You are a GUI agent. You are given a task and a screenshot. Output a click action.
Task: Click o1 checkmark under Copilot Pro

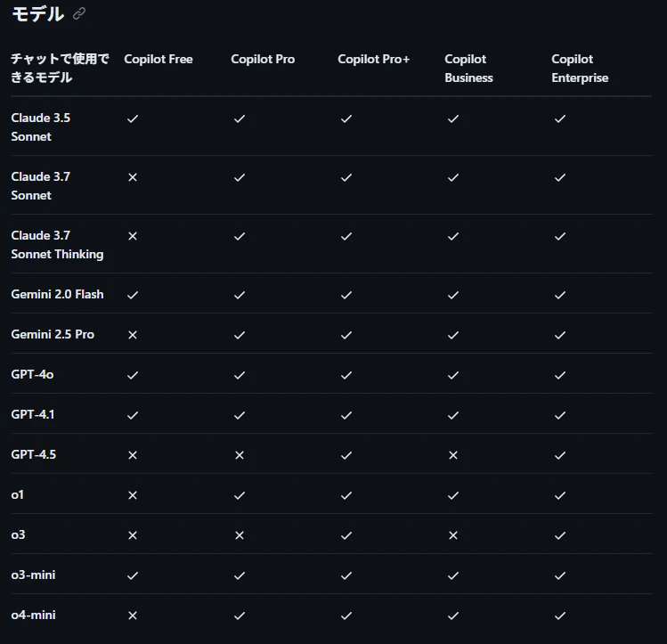[x=240, y=495]
